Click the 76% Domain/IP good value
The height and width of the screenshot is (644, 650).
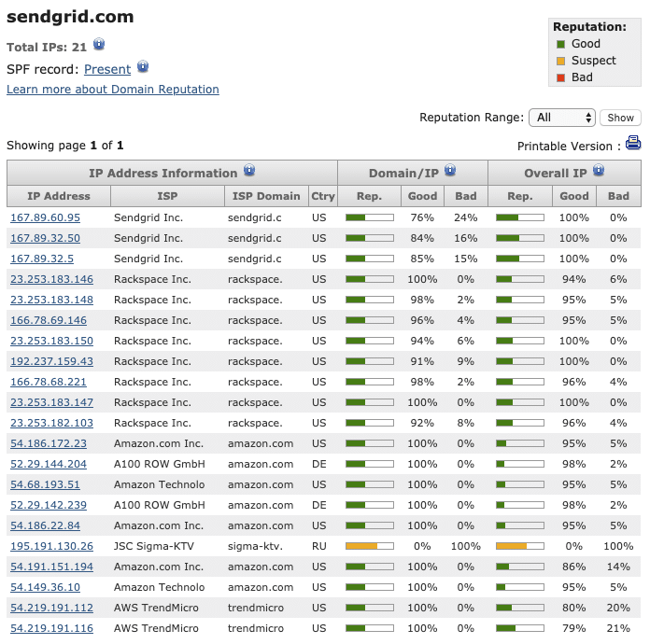pos(422,217)
